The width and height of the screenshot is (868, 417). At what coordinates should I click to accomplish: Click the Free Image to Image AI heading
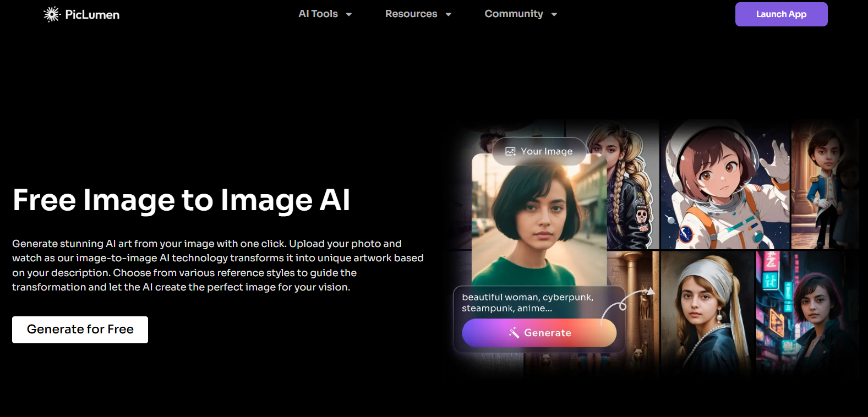point(181,200)
